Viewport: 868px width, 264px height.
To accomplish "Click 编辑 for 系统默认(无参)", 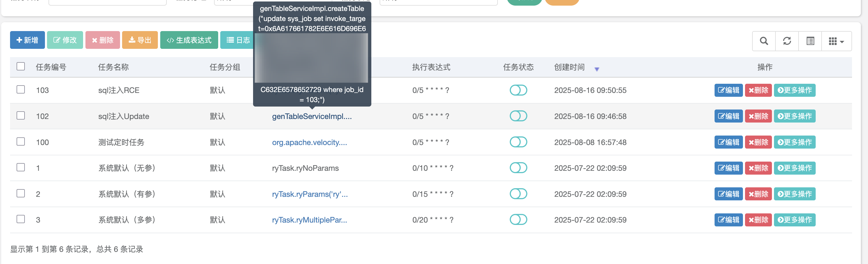I will [x=728, y=168].
